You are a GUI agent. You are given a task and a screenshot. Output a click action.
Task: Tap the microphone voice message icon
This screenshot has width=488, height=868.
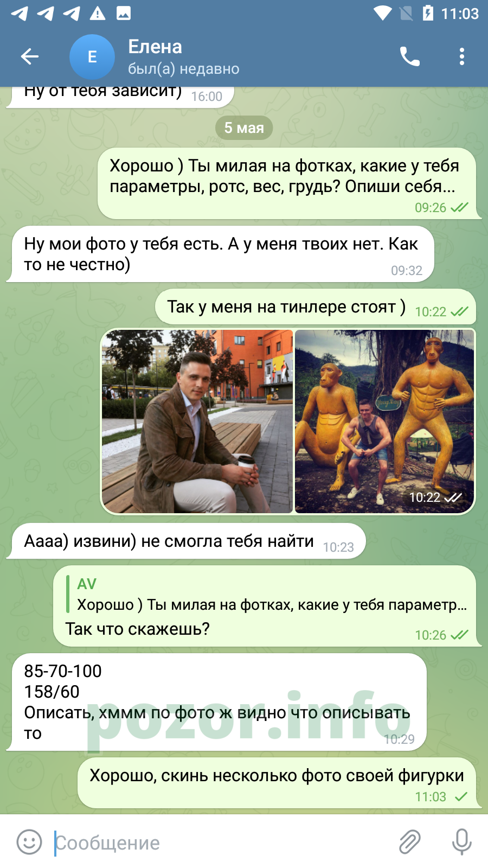pyautogui.click(x=462, y=843)
